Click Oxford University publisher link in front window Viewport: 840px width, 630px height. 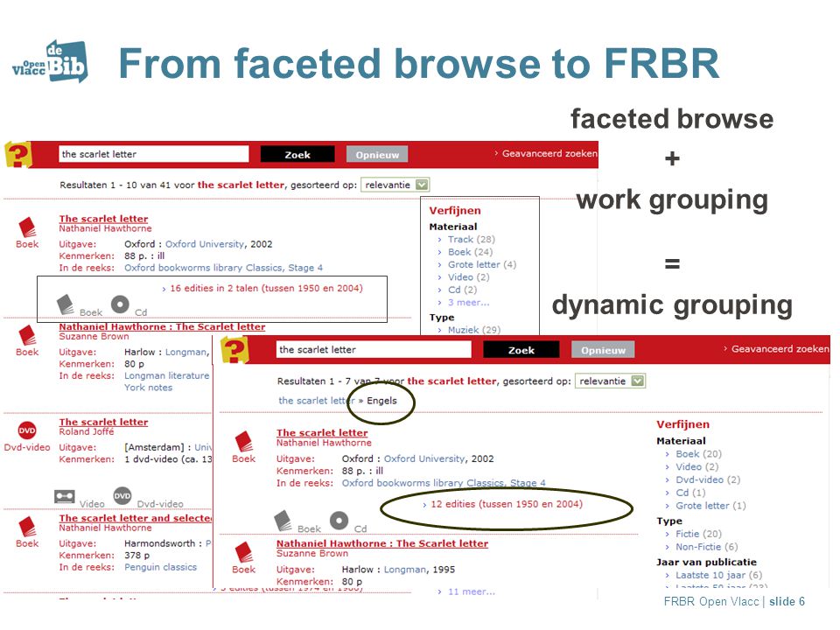[424, 458]
